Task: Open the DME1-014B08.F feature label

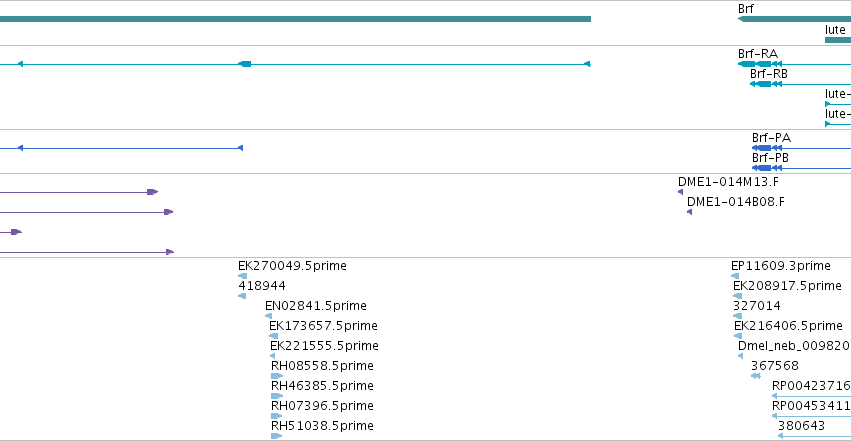Action: pos(735,202)
